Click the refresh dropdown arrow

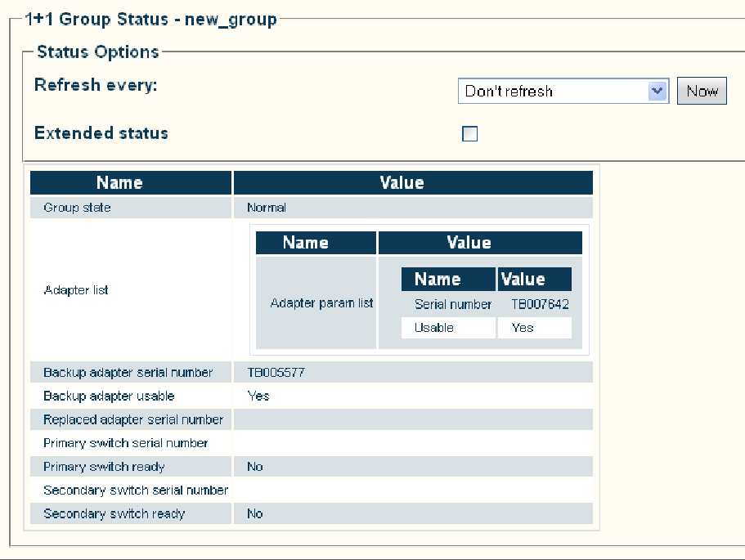[x=657, y=91]
